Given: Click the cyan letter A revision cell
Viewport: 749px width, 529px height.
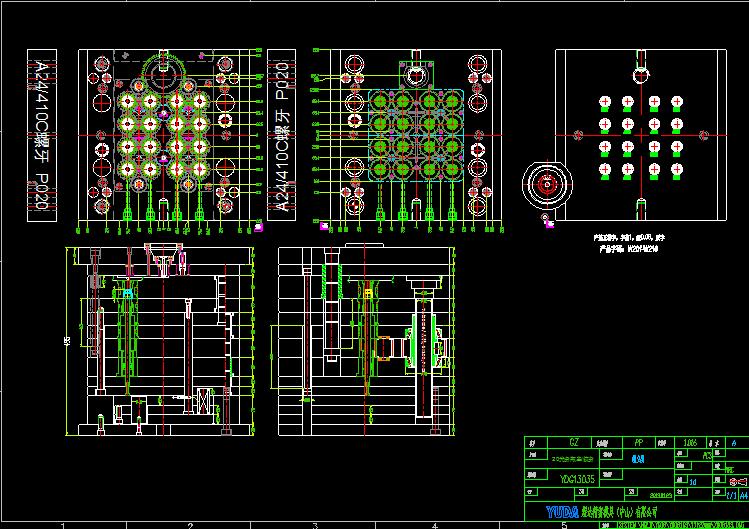Looking at the screenshot, I should [x=733, y=441].
